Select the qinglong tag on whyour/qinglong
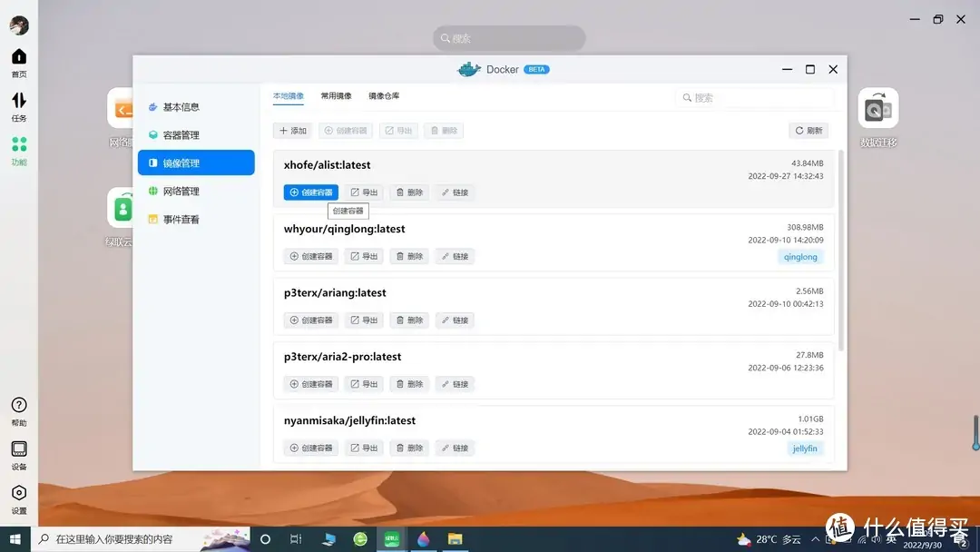The width and height of the screenshot is (980, 552). (x=800, y=257)
